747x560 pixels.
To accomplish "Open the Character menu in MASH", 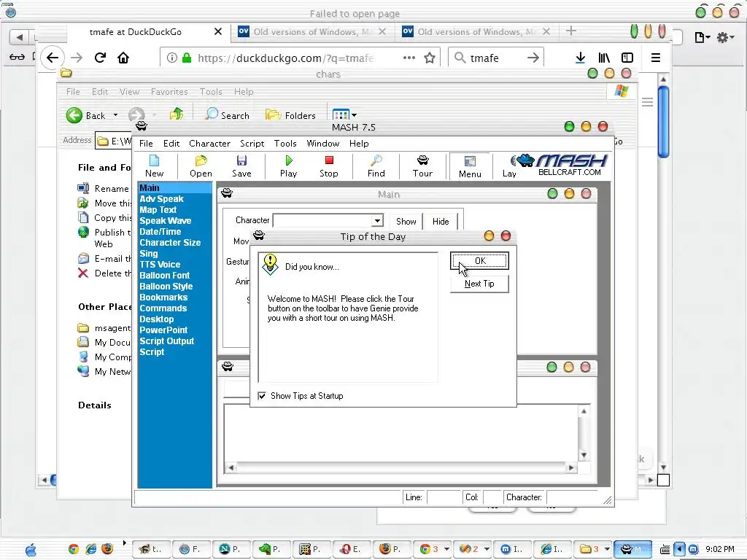I will pyautogui.click(x=209, y=144).
